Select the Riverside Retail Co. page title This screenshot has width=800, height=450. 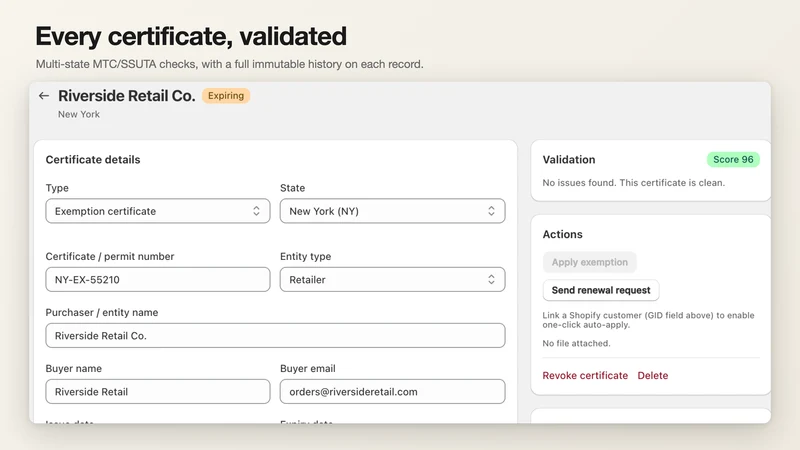pyautogui.click(x=127, y=95)
